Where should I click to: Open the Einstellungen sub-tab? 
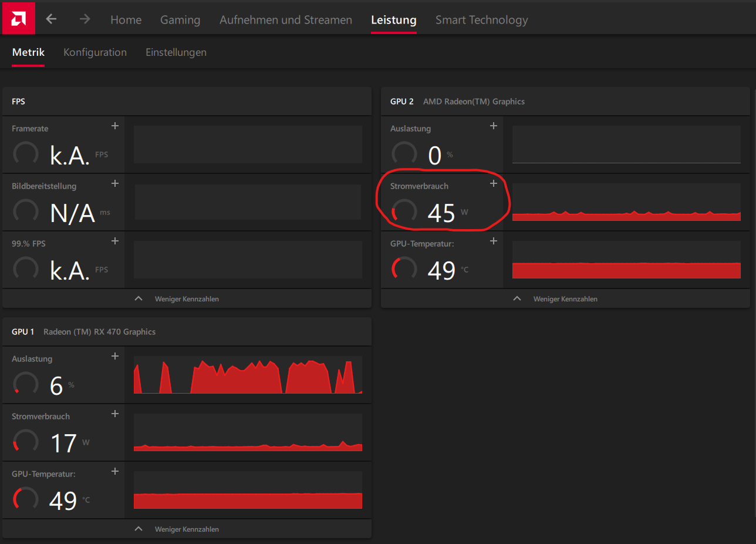point(176,52)
